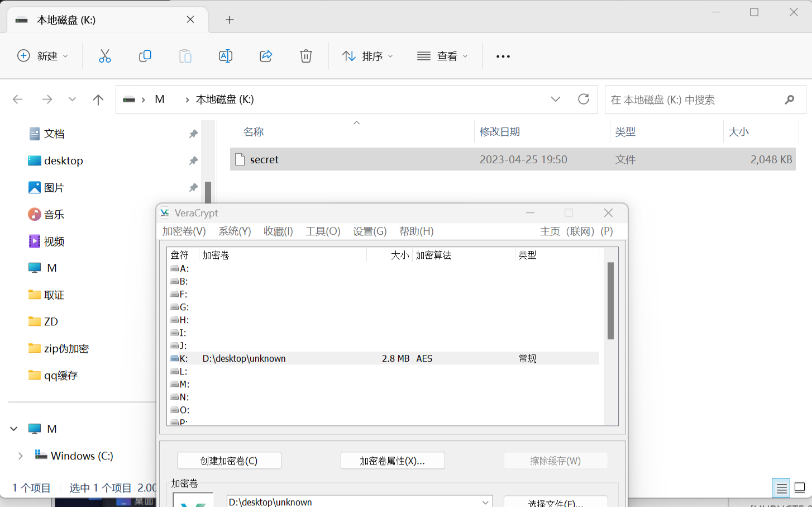Click the Rename icon in toolbar
The height and width of the screenshot is (507, 812).
[226, 56]
